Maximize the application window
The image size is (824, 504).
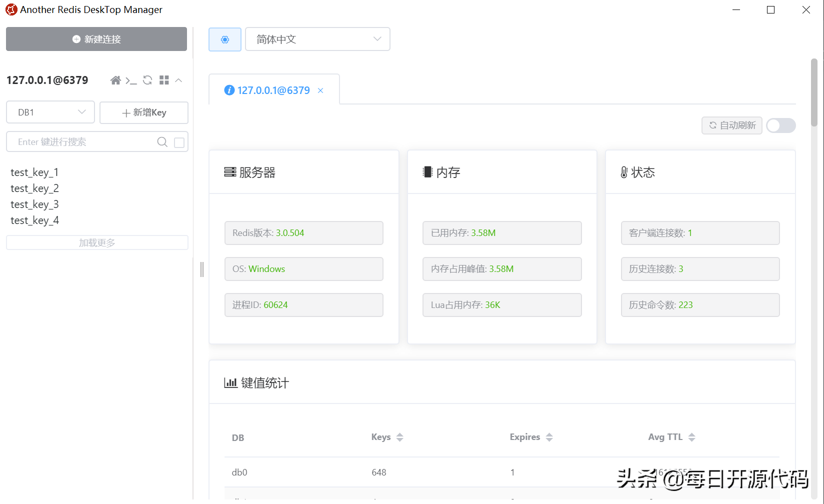(770, 10)
